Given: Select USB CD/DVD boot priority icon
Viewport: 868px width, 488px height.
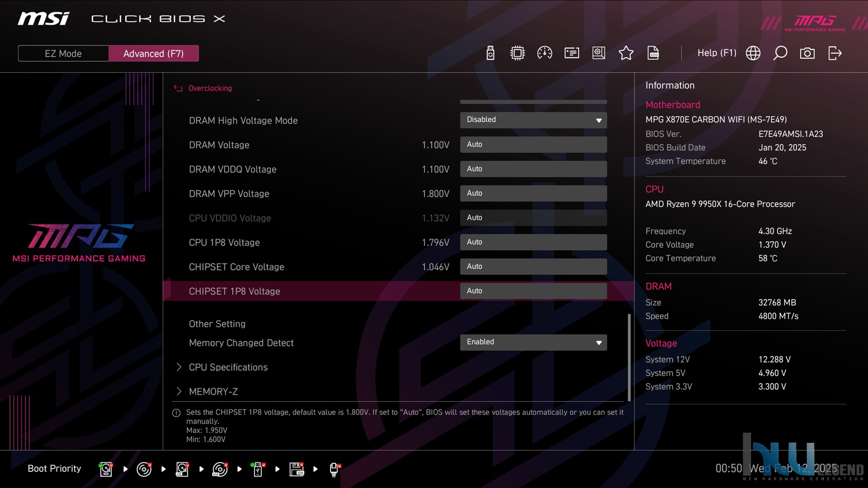Looking at the screenshot, I should point(220,469).
